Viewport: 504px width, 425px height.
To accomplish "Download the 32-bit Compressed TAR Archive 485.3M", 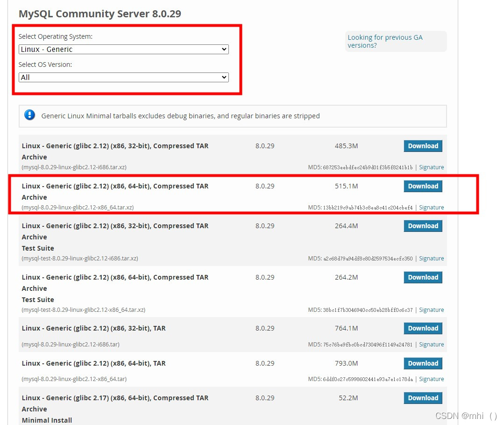I will (423, 146).
